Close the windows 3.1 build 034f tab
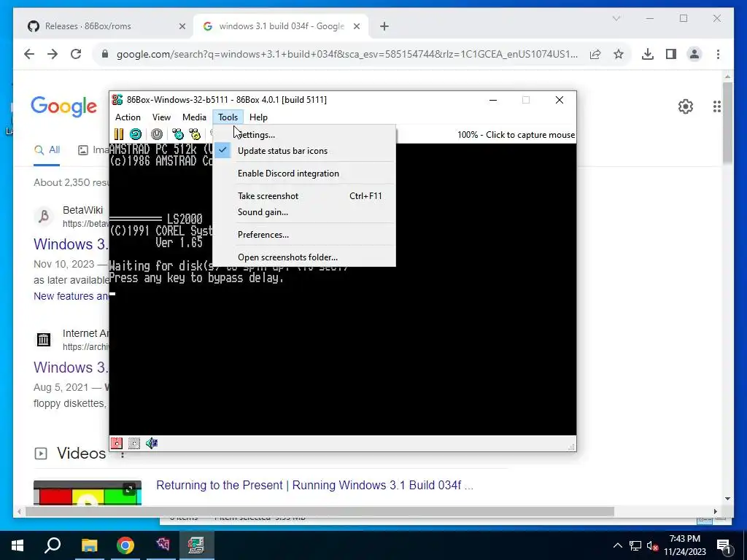747x560 pixels. [356, 27]
